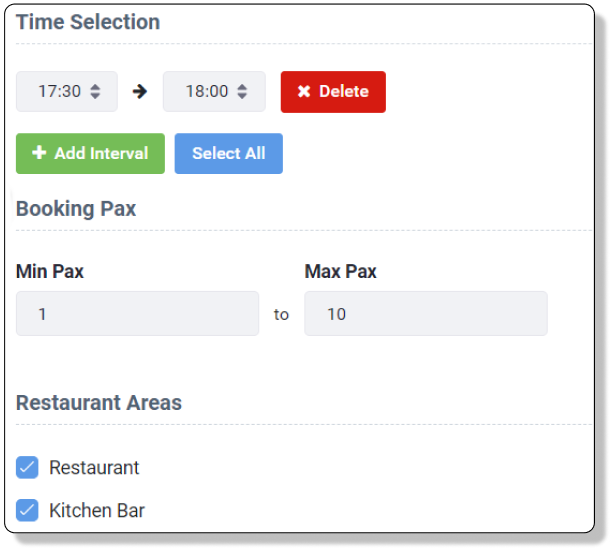
Task: Click the plus icon on Add Interval
Action: pyautogui.click(x=39, y=152)
